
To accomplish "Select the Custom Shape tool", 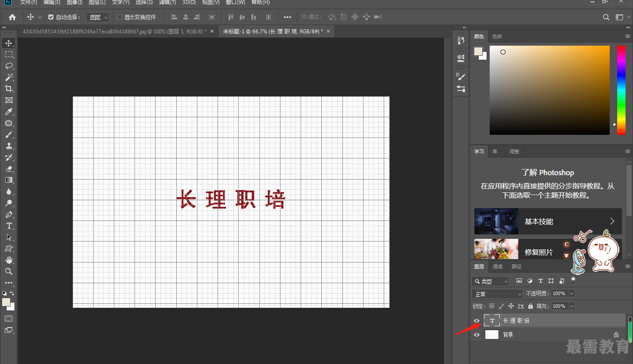I will pyautogui.click(x=9, y=249).
